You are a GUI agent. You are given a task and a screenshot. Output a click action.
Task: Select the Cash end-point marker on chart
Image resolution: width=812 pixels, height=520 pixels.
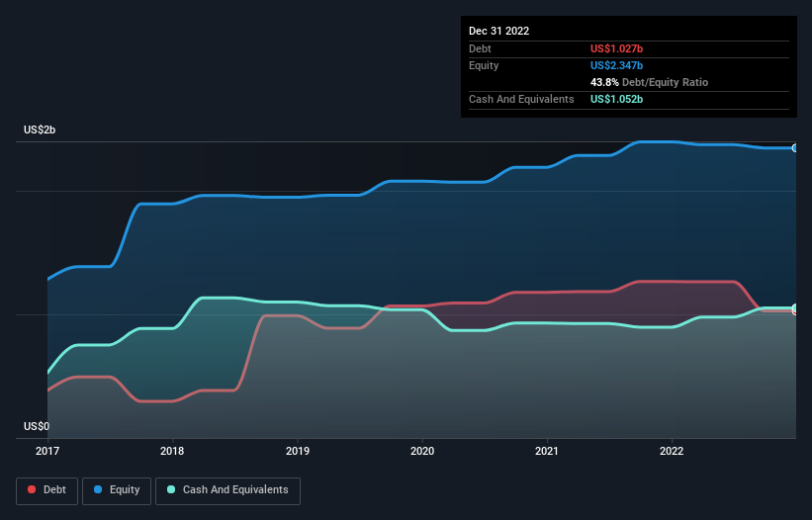coord(795,307)
